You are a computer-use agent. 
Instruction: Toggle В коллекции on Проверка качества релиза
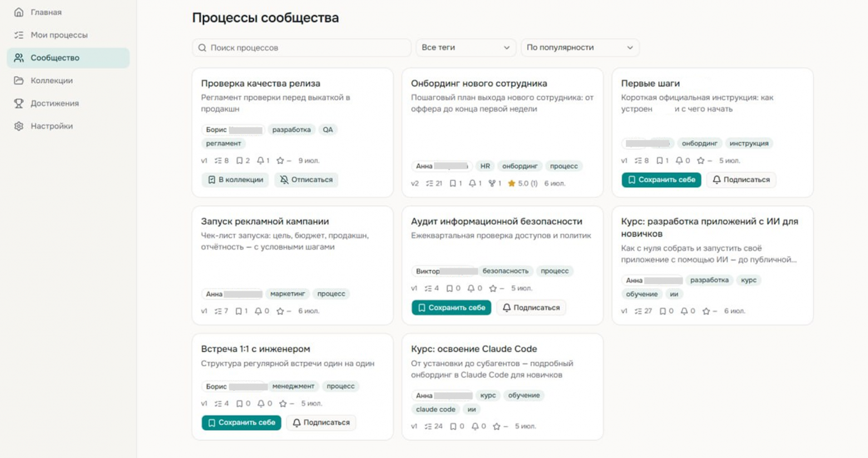(x=235, y=180)
